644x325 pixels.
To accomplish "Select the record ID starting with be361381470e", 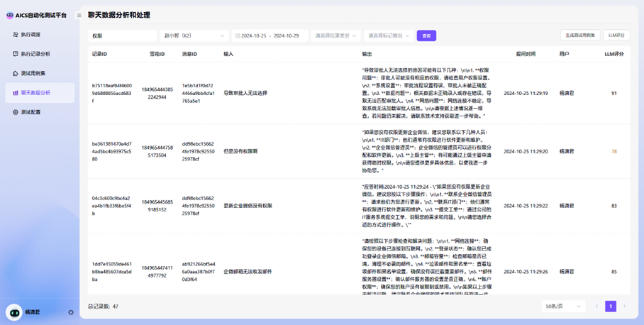I will coord(112,151).
